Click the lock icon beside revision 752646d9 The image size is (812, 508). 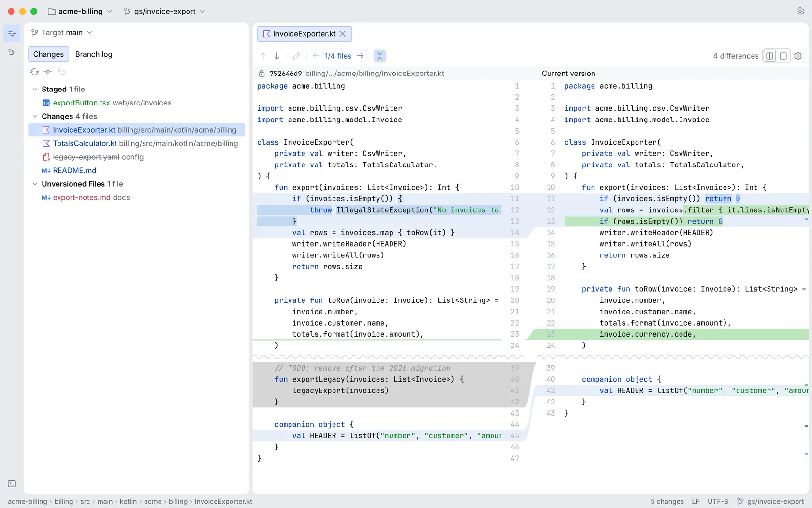point(261,74)
